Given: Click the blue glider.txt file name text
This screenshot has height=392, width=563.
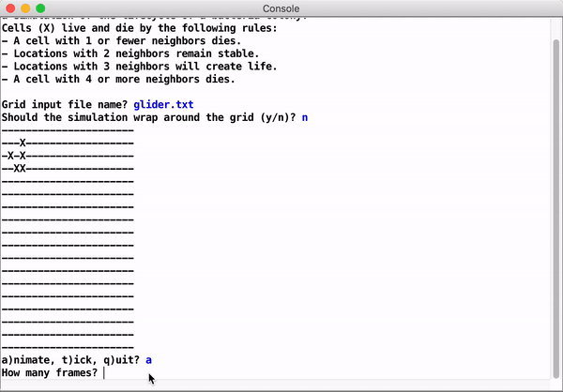Looking at the screenshot, I should 163,105.
